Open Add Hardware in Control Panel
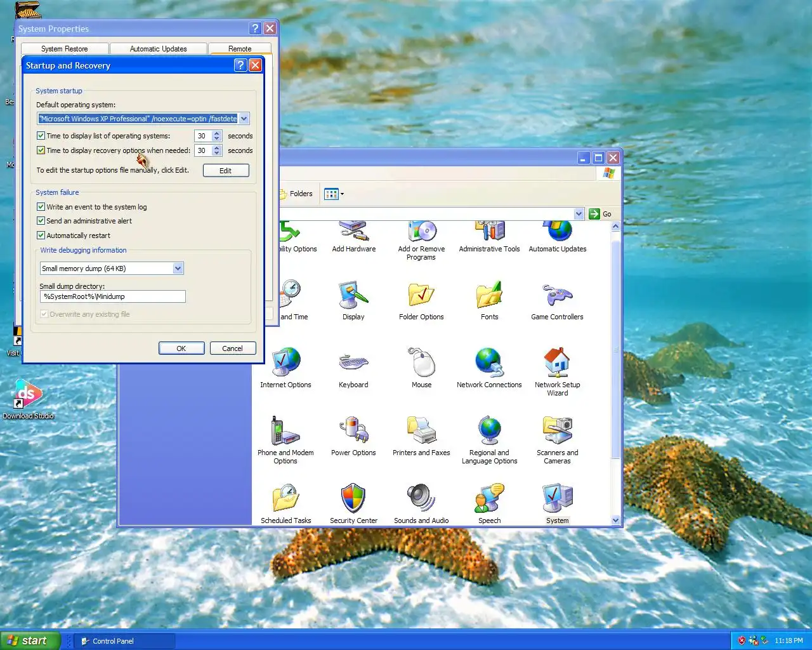 [x=353, y=237]
